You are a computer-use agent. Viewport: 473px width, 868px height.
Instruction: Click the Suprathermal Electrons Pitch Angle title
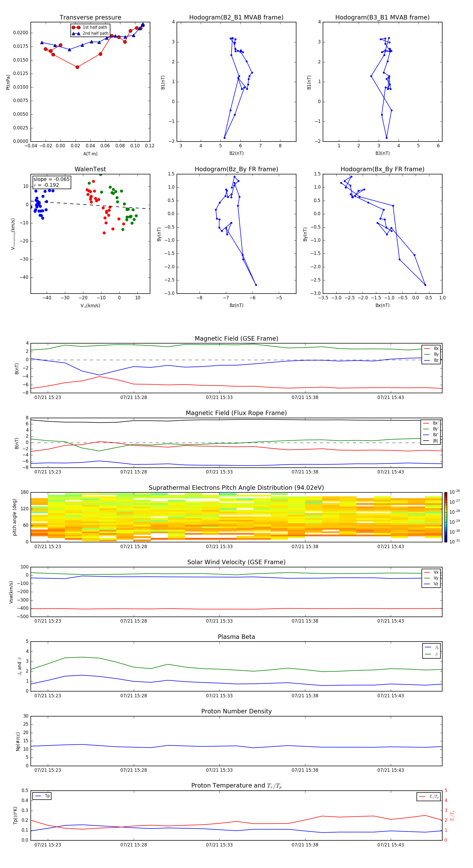point(236,488)
